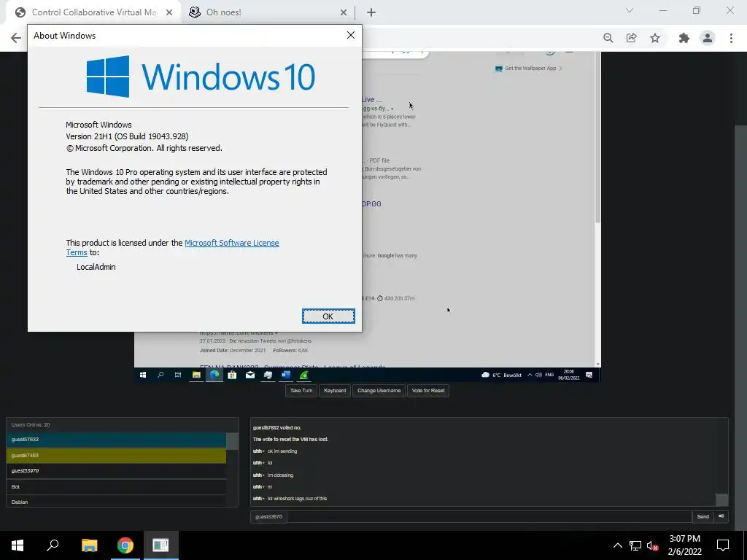The image size is (747, 560).
Task: Click Vote for Reset button
Action: [x=427, y=391]
